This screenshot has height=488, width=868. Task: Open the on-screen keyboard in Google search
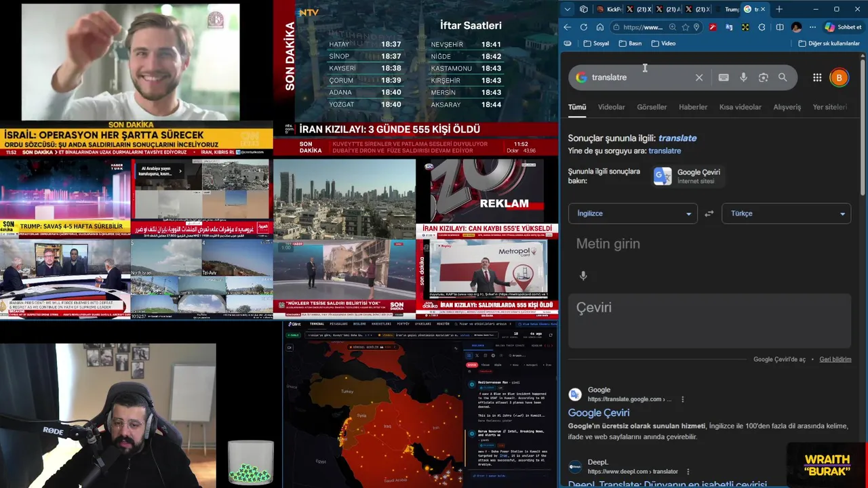[x=724, y=77]
